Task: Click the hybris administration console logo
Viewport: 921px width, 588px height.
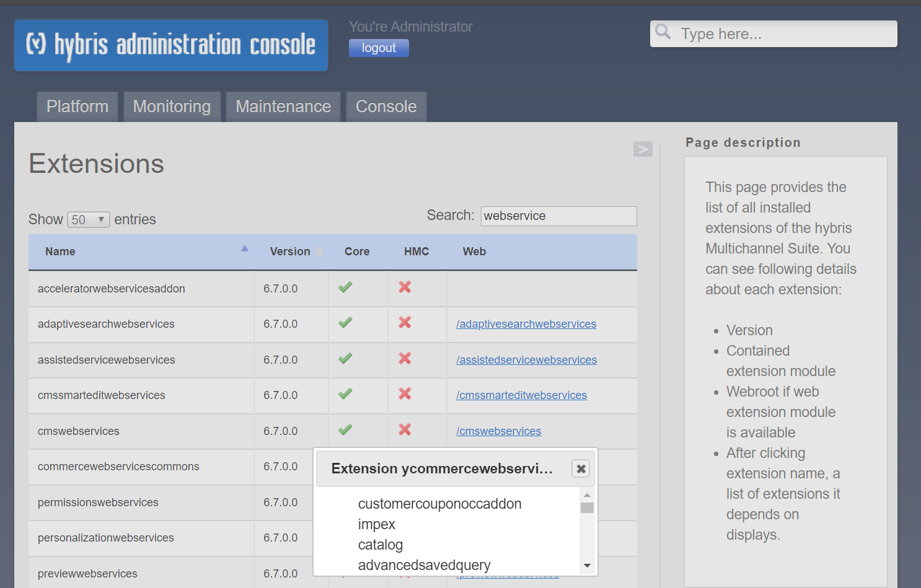Action: pyautogui.click(x=171, y=45)
